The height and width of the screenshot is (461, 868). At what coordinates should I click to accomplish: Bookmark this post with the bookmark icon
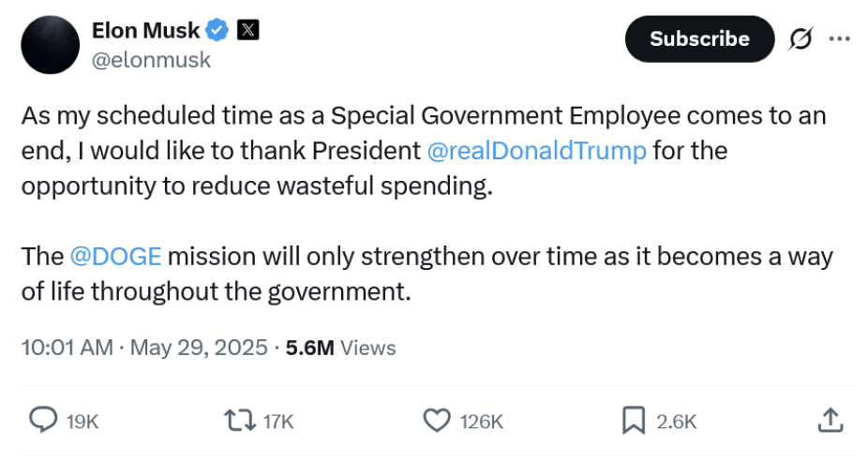[635, 422]
